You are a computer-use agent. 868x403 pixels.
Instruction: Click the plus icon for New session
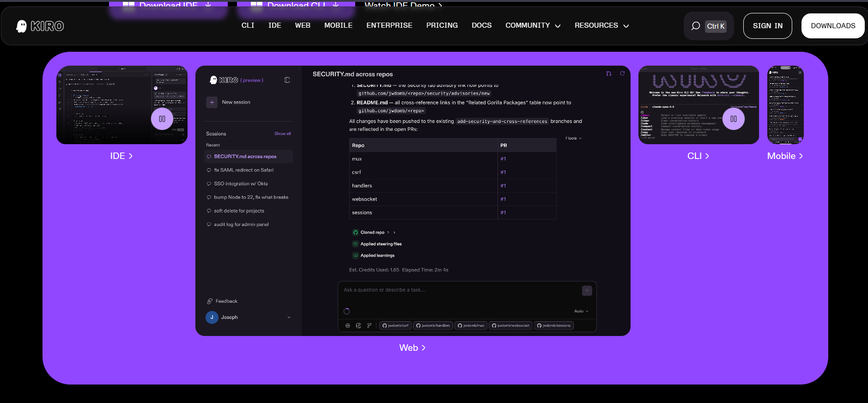coord(212,102)
